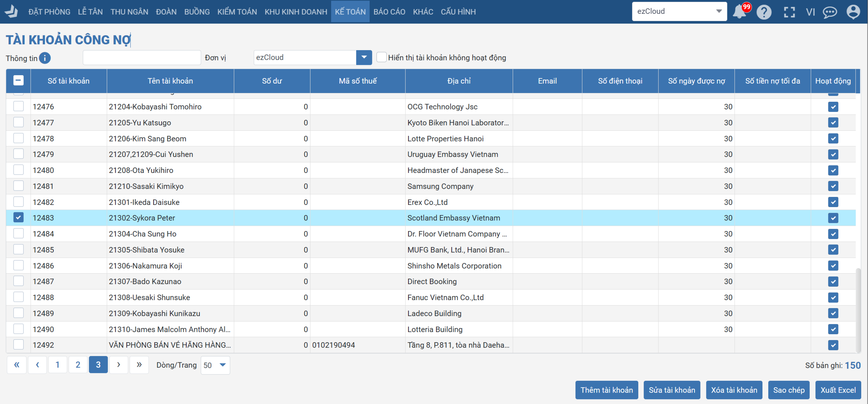This screenshot has width=868, height=404.
Task: Sort by Địa chỉ column header
Action: 459,81
